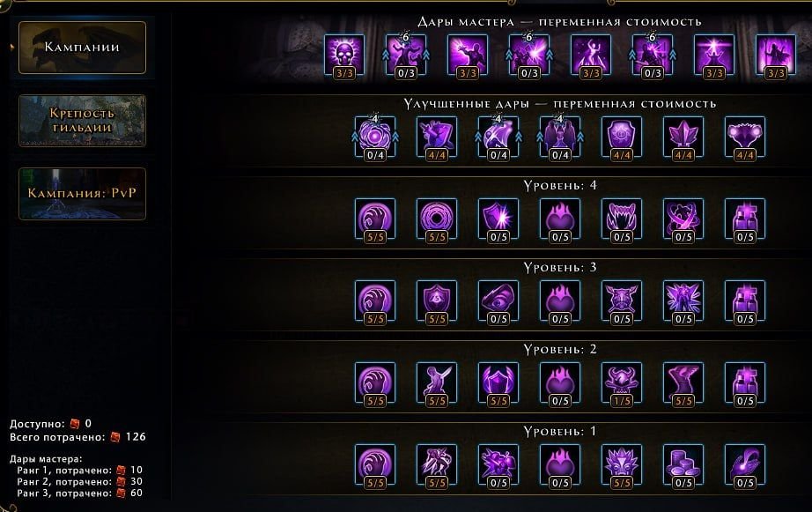Screen dimensions: 812x512
Task: Click the boar-head boon in Уровень 3
Action: (x=622, y=302)
